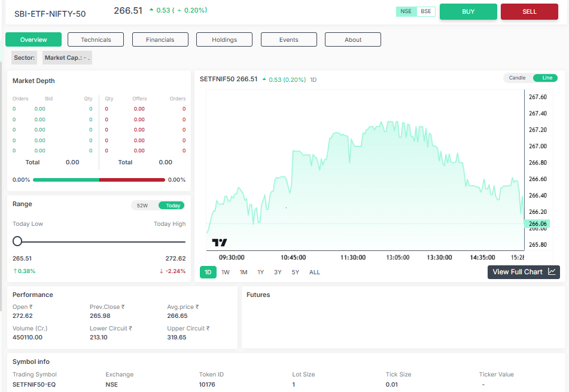Select the 52W range option

[x=142, y=206]
